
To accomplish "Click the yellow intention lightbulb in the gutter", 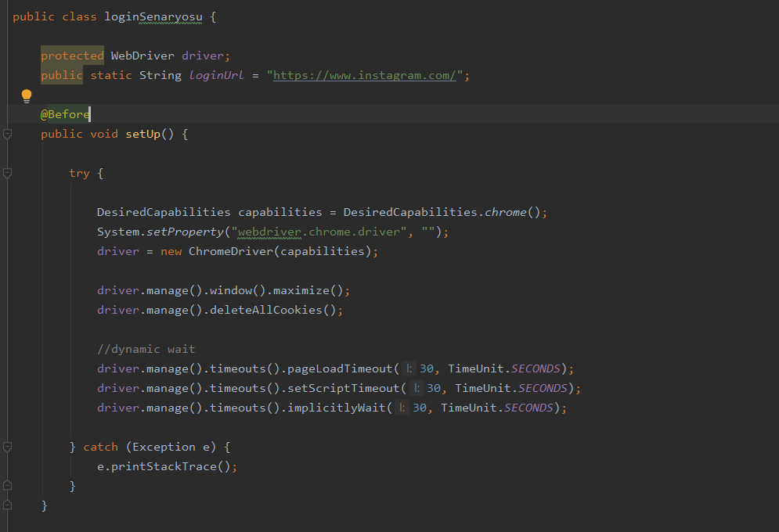I will [26, 95].
